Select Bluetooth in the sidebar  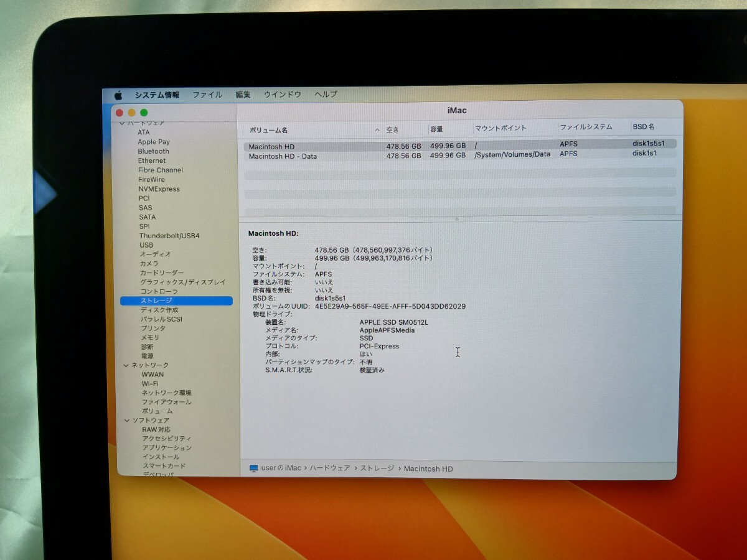154,151
